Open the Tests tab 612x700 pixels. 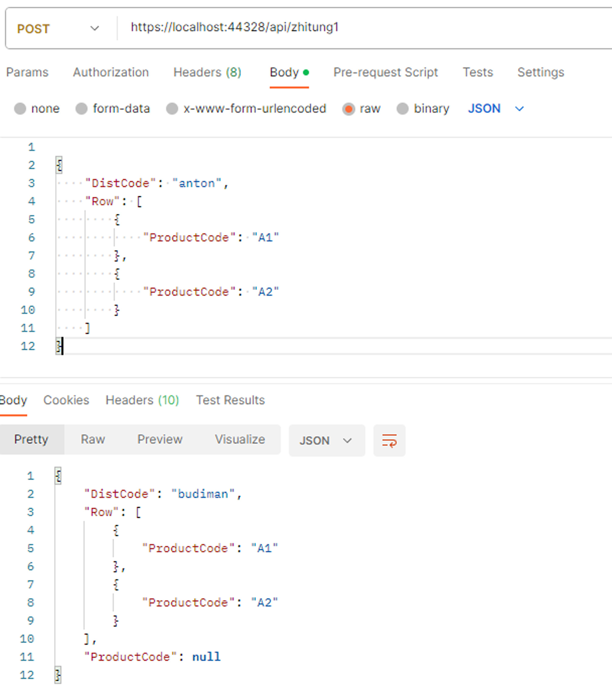click(478, 72)
